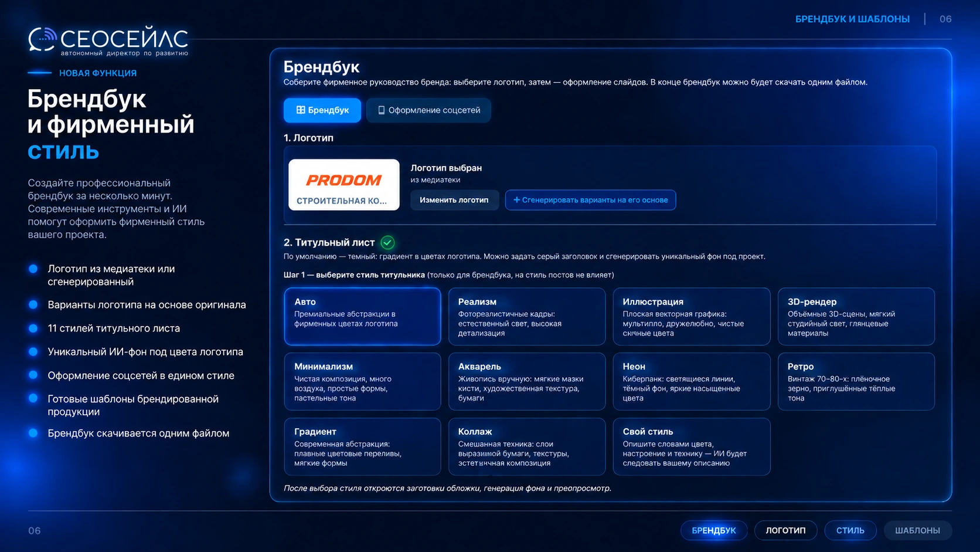Select the Градиент style card
This screenshot has width=980, height=552.
362,446
